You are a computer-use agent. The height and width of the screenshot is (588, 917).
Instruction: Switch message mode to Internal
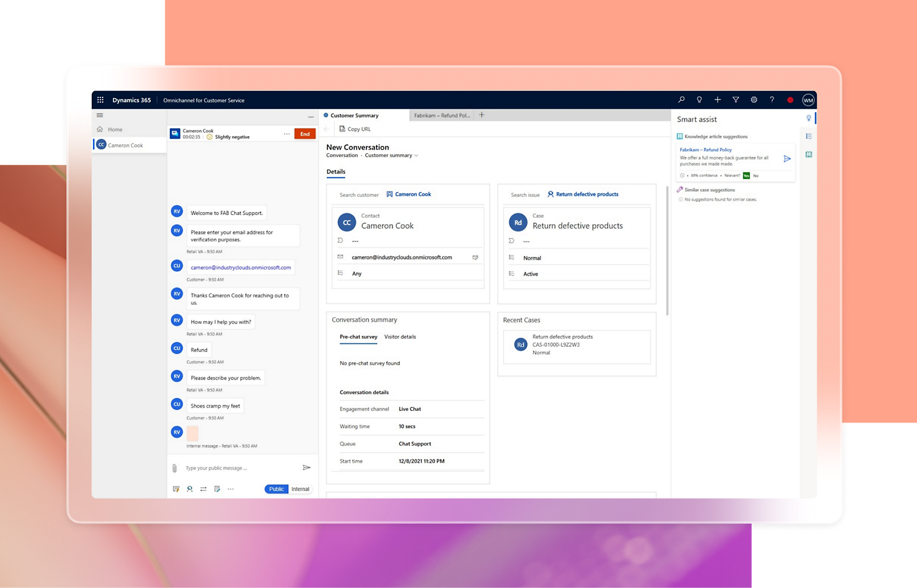tap(300, 489)
